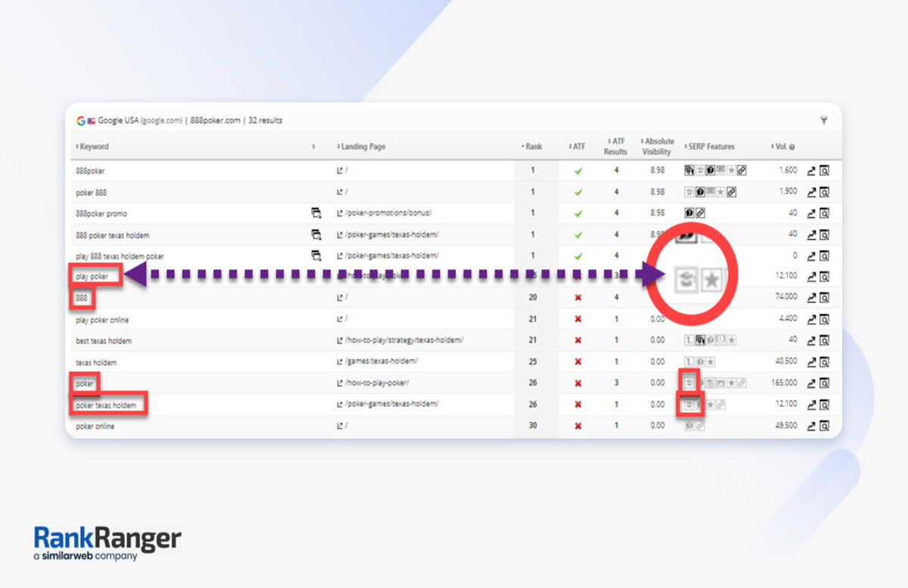
Task: Open SERP snapshot icon for 888poker promo row
Action: pyautogui.click(x=824, y=213)
